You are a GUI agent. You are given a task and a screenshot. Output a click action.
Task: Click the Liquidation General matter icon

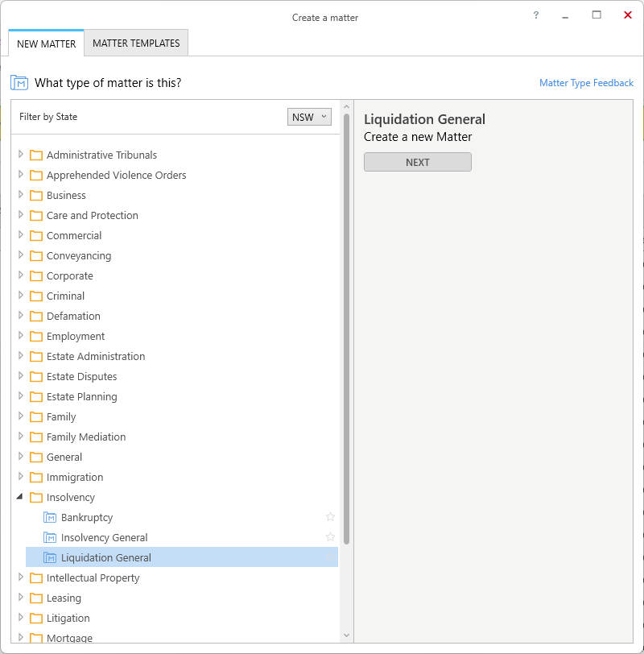tap(50, 557)
